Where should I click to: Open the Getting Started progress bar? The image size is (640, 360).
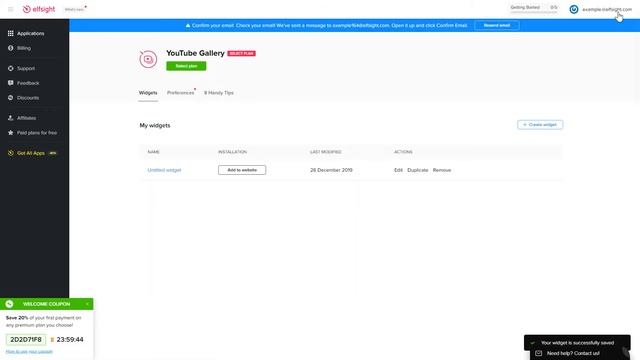click(533, 8)
